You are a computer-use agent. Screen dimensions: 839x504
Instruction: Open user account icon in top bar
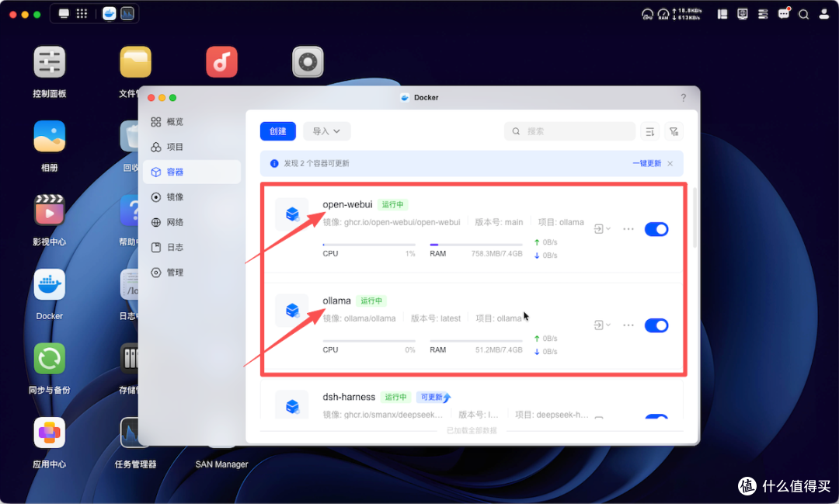[x=824, y=15]
